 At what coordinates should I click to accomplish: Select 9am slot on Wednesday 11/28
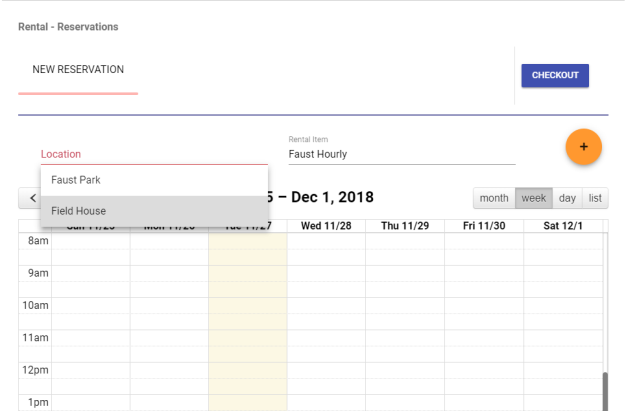[x=326, y=273]
